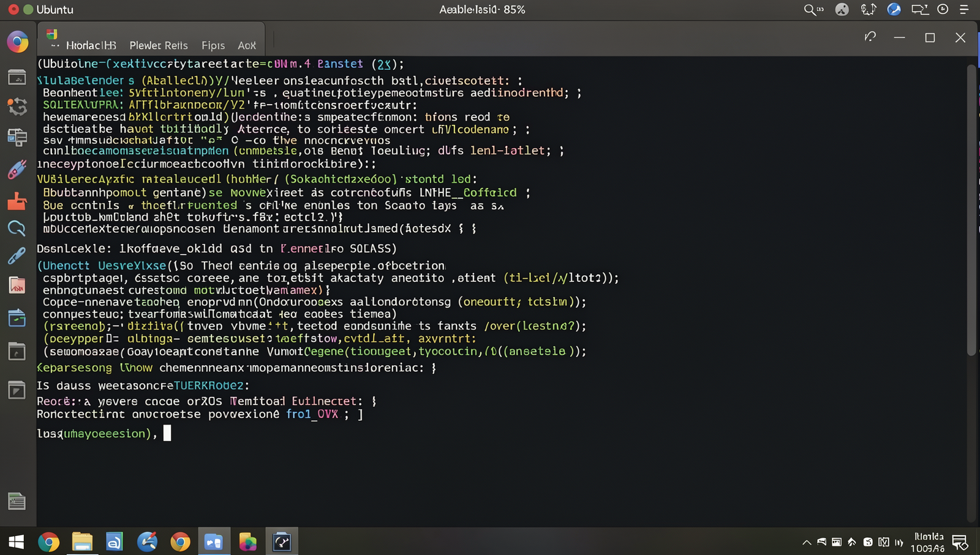Viewport: 980px width, 555px height.
Task: Click the Ubuntu label in top bar
Action: [55, 10]
